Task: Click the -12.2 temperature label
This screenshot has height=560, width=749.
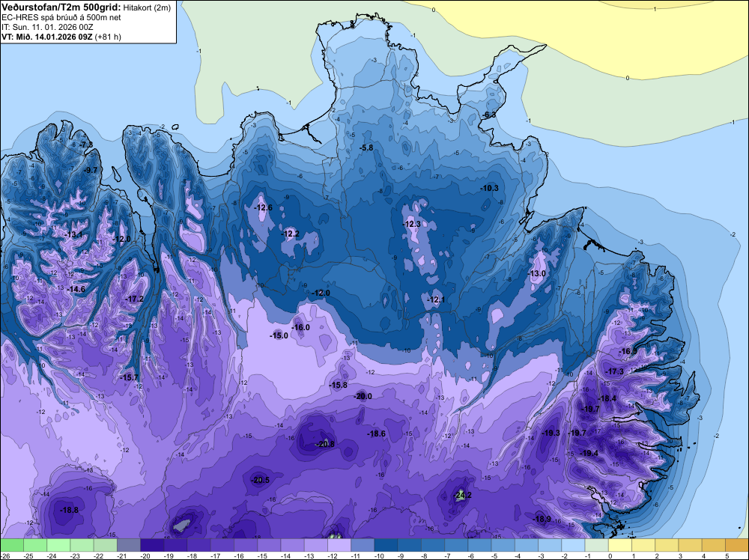Action: [x=291, y=234]
